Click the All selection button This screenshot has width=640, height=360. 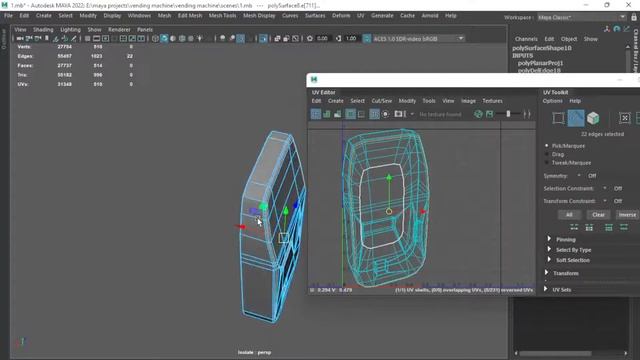(569, 215)
